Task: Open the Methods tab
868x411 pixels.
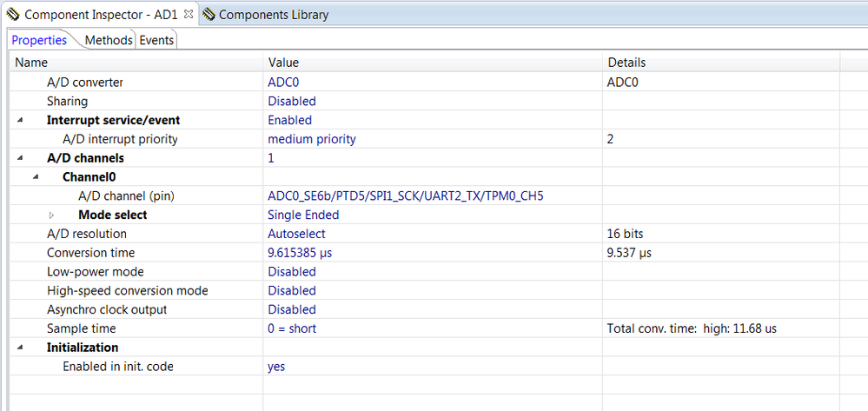Action: [x=109, y=40]
